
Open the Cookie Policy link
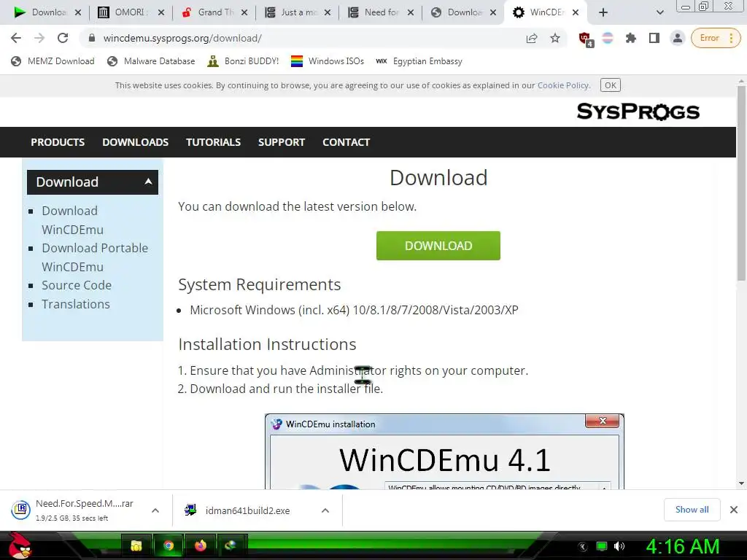[563, 85]
